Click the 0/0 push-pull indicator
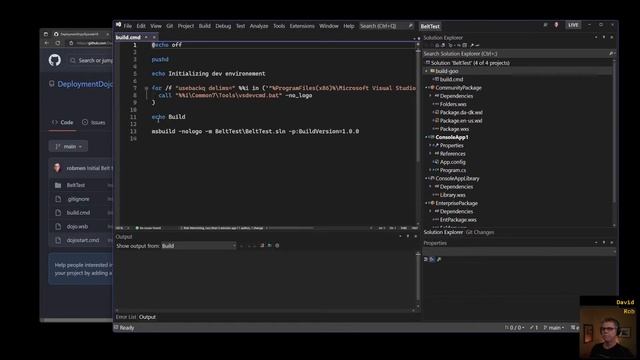The image size is (640, 360). [x=514, y=328]
